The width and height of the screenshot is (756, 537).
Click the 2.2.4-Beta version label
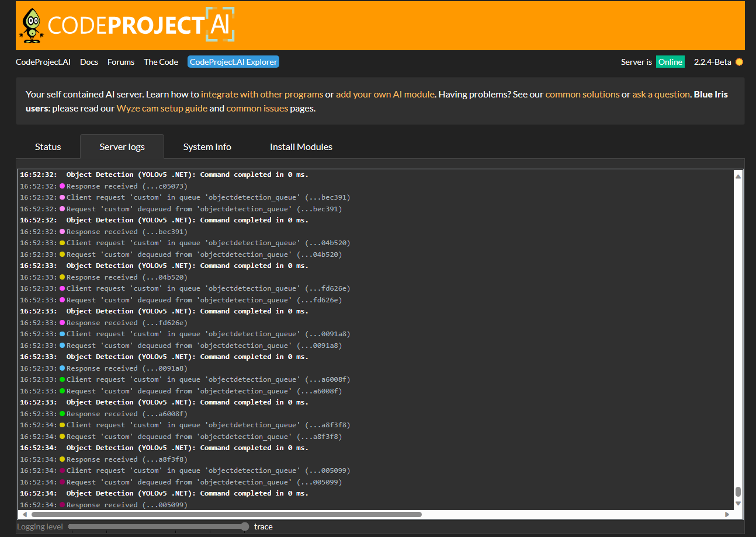712,62
